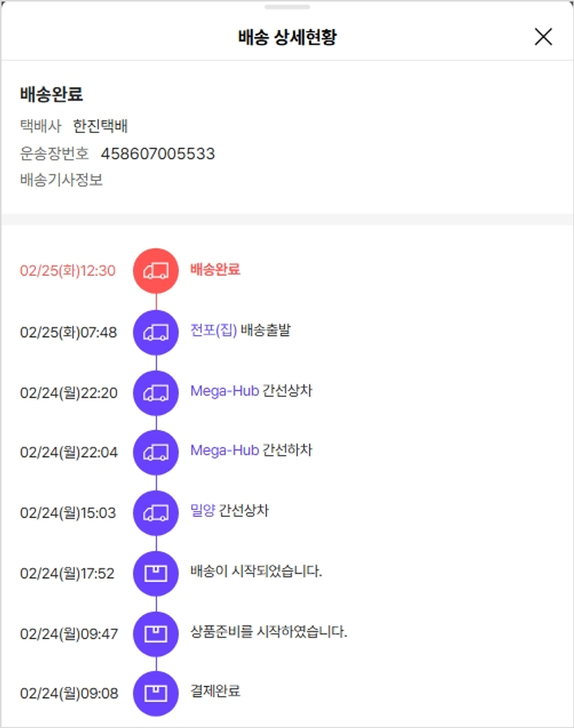Click the 밀양 location link
The image size is (574, 728).
tap(203, 512)
